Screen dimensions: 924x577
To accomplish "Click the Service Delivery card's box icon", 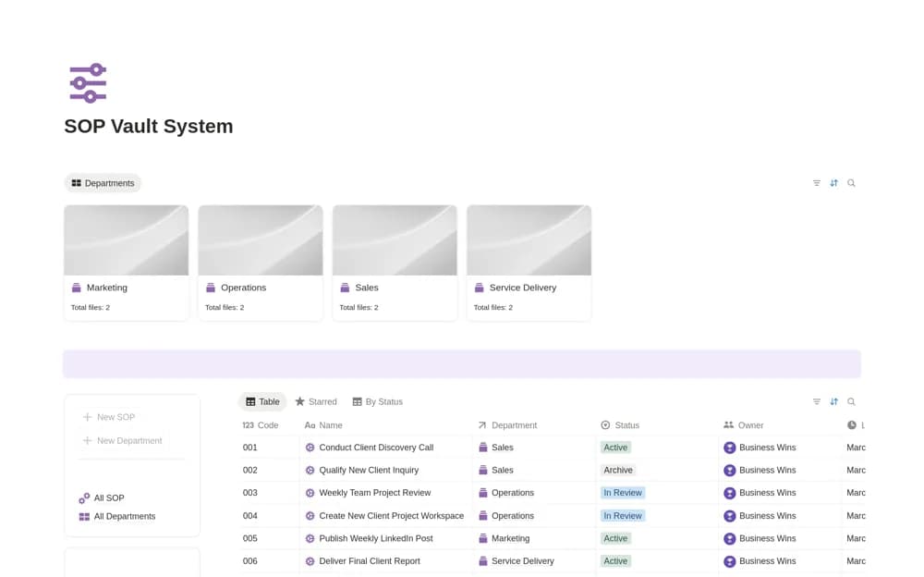I will pos(479,288).
